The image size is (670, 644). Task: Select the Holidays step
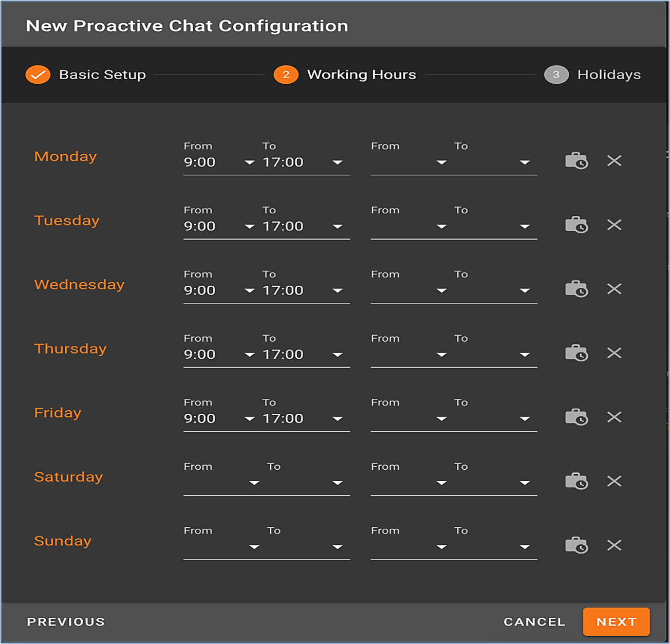[593, 75]
